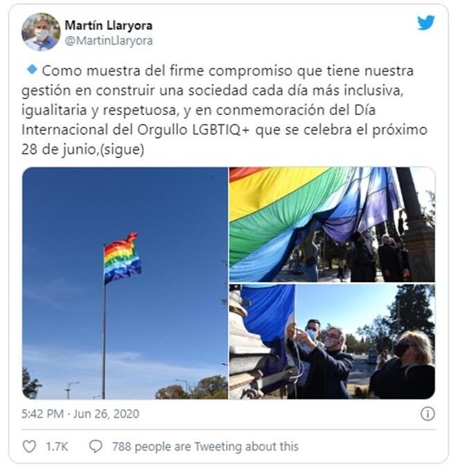Click the tweet text about Orgullo LGBTIQ+
458x476 pixels.
tap(224, 110)
